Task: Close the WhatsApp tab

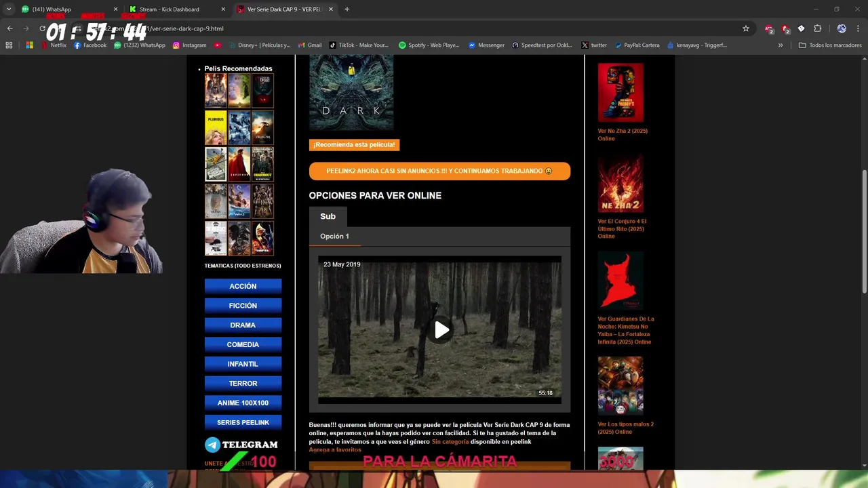Action: (115, 9)
